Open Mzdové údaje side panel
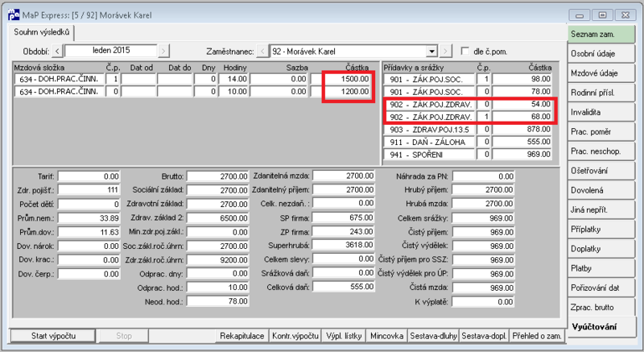 point(601,73)
